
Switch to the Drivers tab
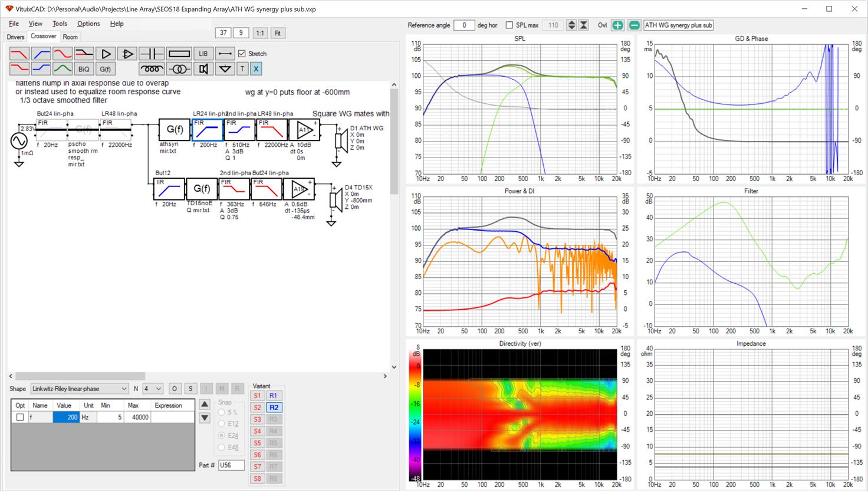pyautogui.click(x=16, y=37)
